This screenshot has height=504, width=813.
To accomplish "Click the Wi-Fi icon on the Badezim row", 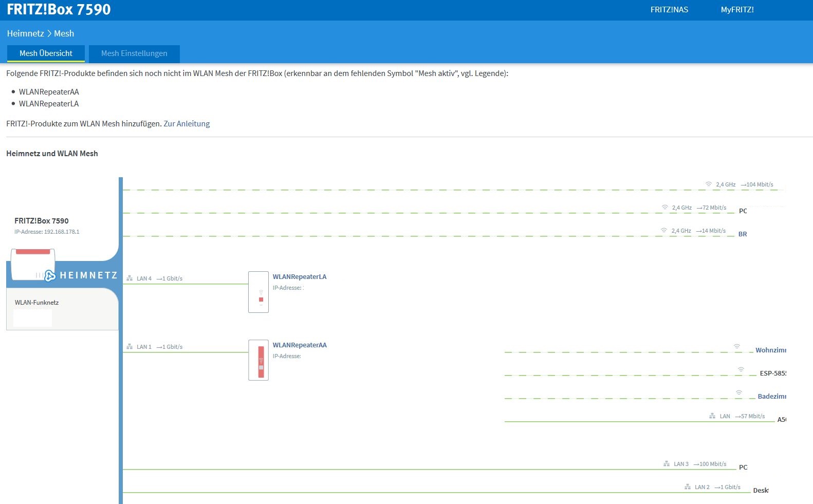I will pos(739,393).
